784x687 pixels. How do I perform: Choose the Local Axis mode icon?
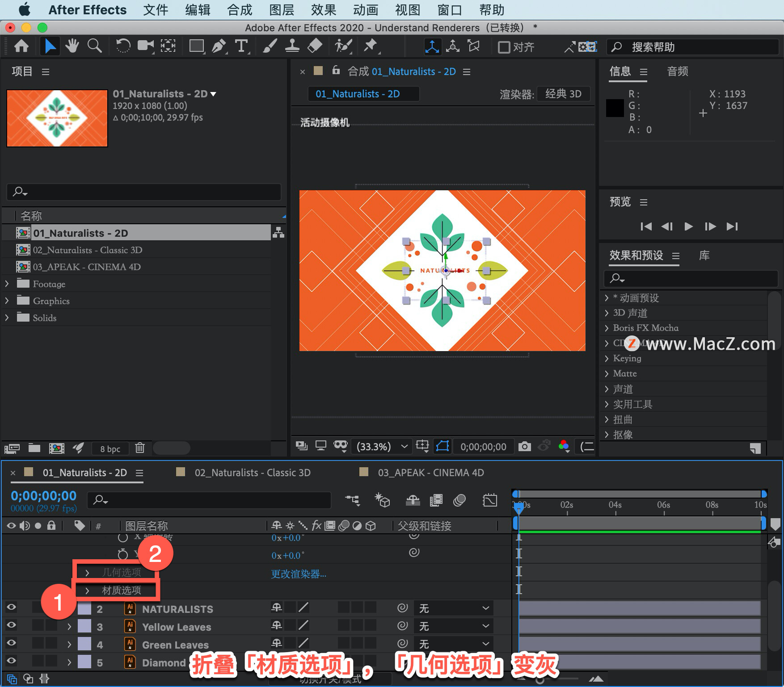click(432, 46)
